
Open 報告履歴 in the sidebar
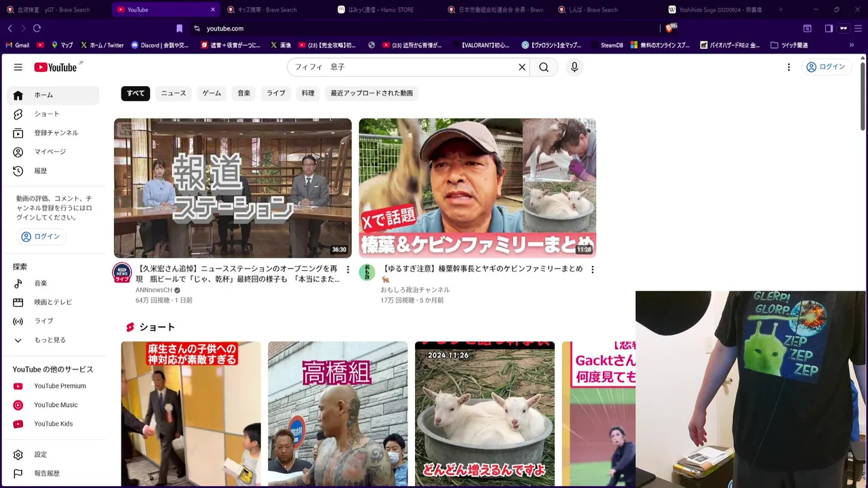tap(53, 474)
